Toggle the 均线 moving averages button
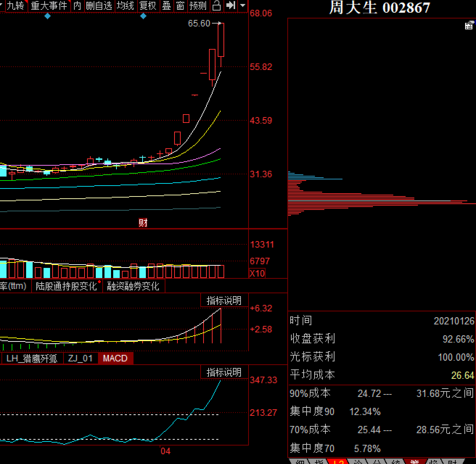The width and height of the screenshot is (476, 464). [126, 6]
